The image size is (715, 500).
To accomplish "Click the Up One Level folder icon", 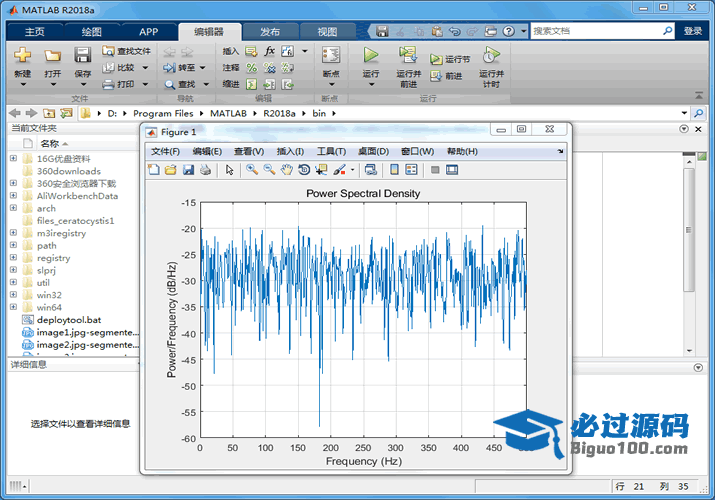I will point(49,113).
